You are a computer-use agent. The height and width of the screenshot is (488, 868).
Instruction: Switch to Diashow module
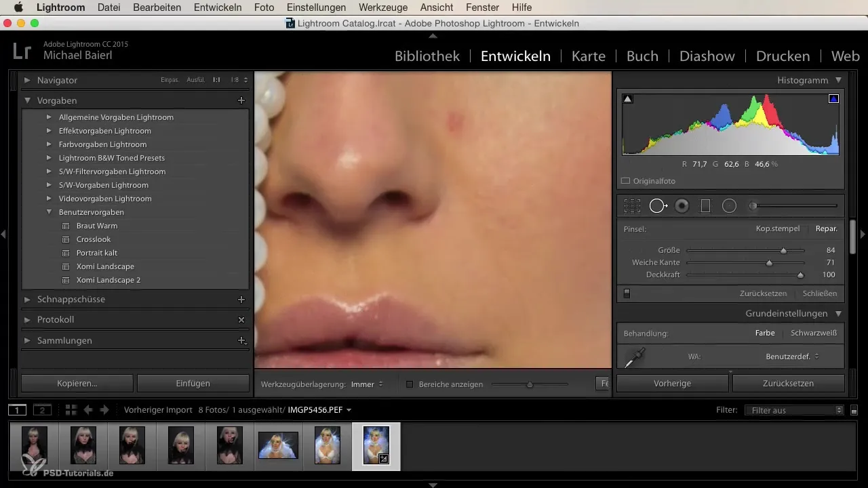[707, 56]
